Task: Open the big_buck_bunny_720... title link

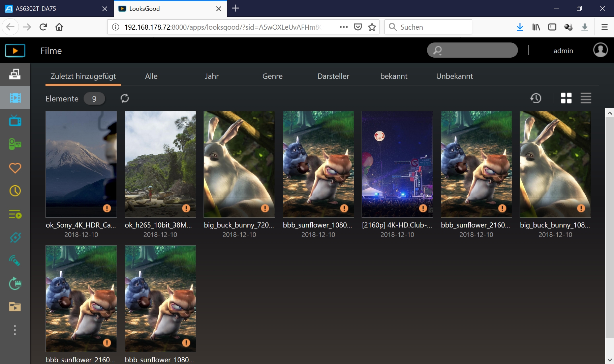Action: [239, 225]
